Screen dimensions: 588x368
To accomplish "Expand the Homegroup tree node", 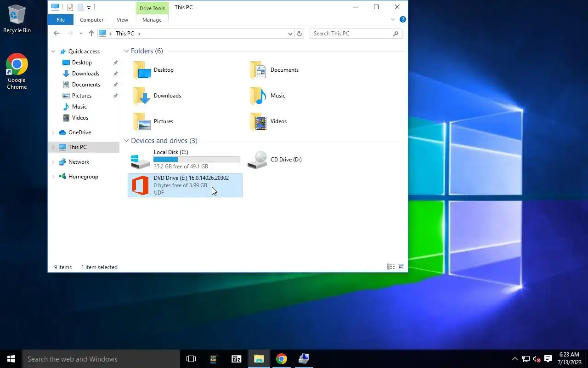I will click(53, 177).
